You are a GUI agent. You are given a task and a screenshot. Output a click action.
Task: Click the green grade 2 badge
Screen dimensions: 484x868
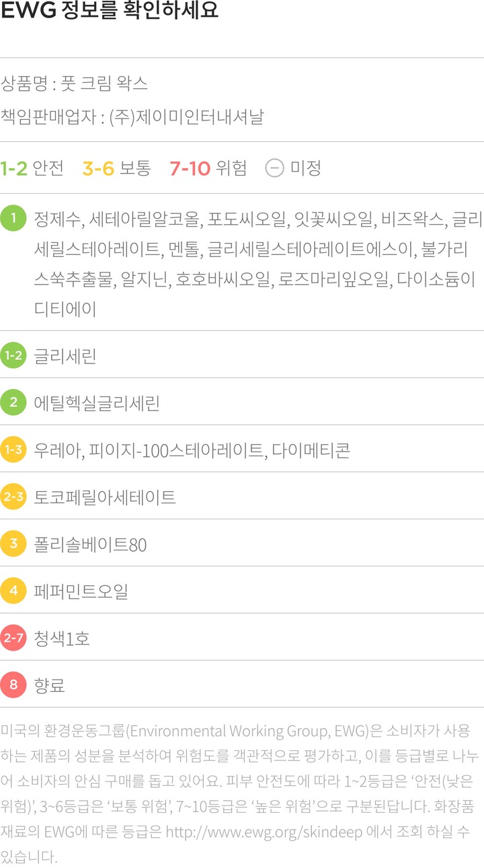click(x=13, y=403)
